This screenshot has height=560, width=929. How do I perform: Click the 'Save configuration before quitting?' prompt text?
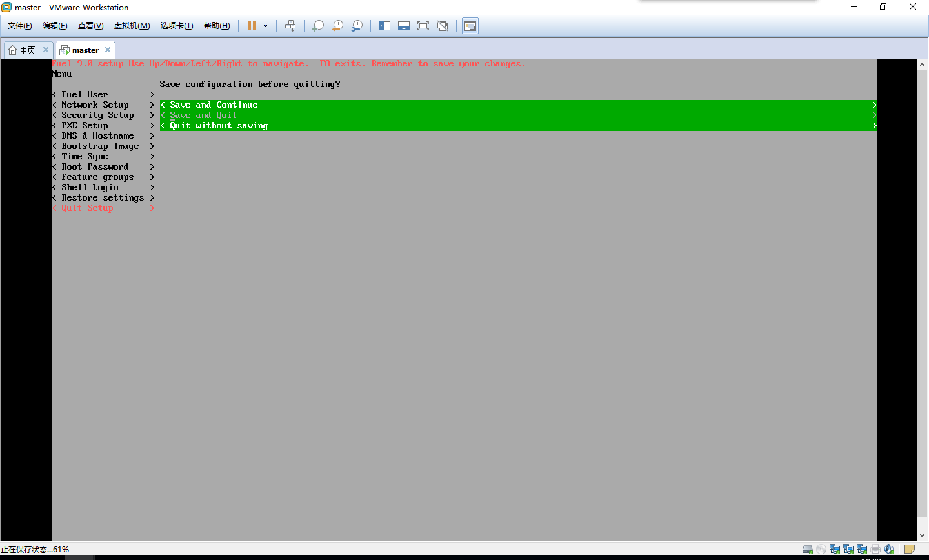tap(250, 85)
